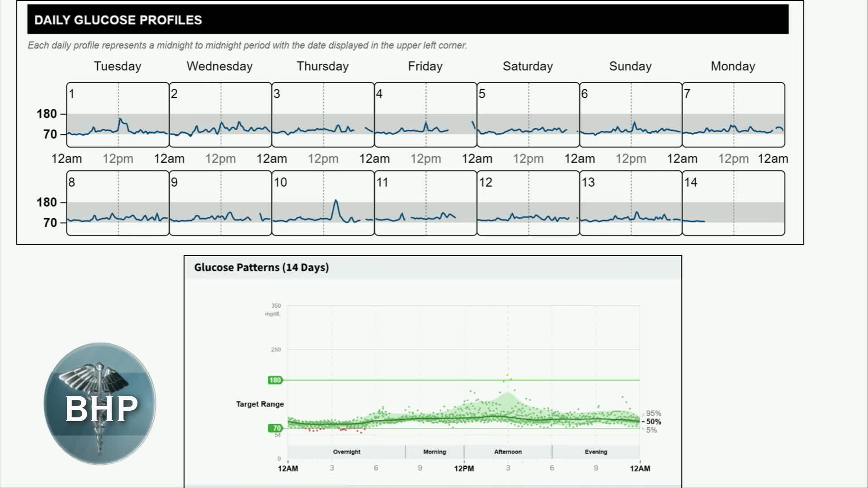Open day 14 glucose profile

[733, 203]
